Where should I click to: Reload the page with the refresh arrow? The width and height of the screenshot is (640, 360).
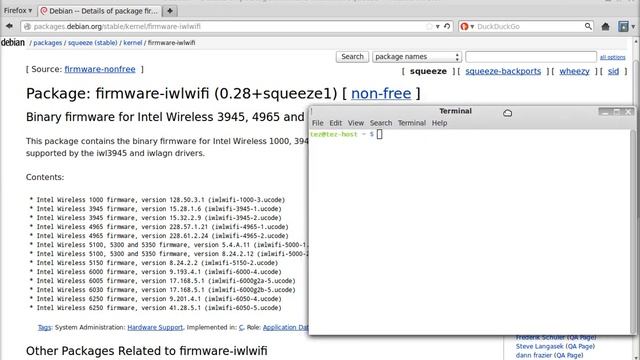click(447, 26)
